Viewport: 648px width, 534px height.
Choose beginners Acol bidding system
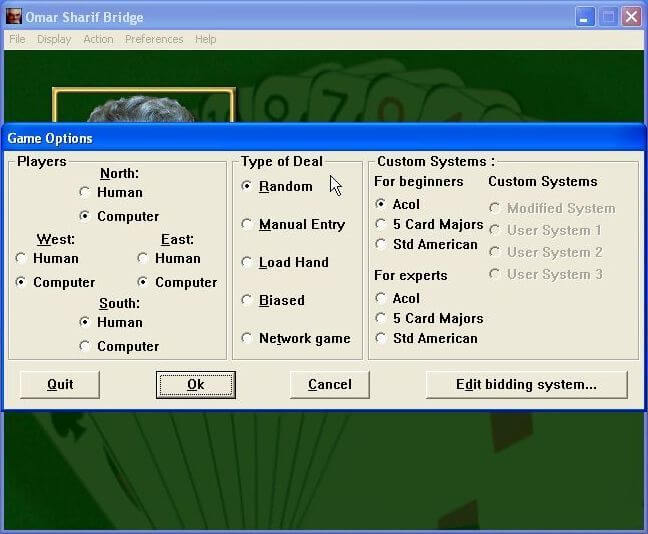coord(397,204)
